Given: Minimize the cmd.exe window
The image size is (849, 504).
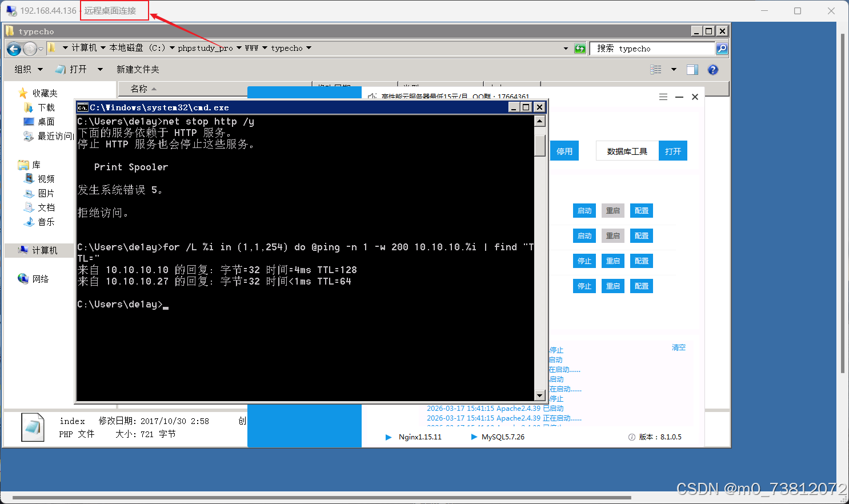Looking at the screenshot, I should (x=513, y=107).
